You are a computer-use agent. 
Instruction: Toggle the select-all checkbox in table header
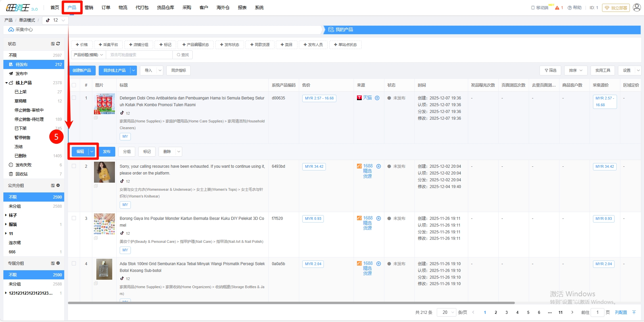tap(74, 85)
